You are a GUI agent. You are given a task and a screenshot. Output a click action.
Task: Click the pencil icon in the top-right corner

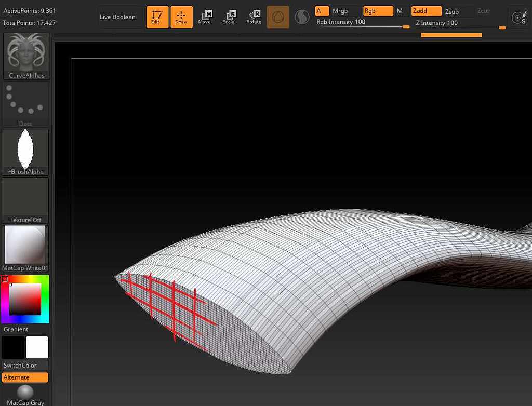pyautogui.click(x=519, y=17)
